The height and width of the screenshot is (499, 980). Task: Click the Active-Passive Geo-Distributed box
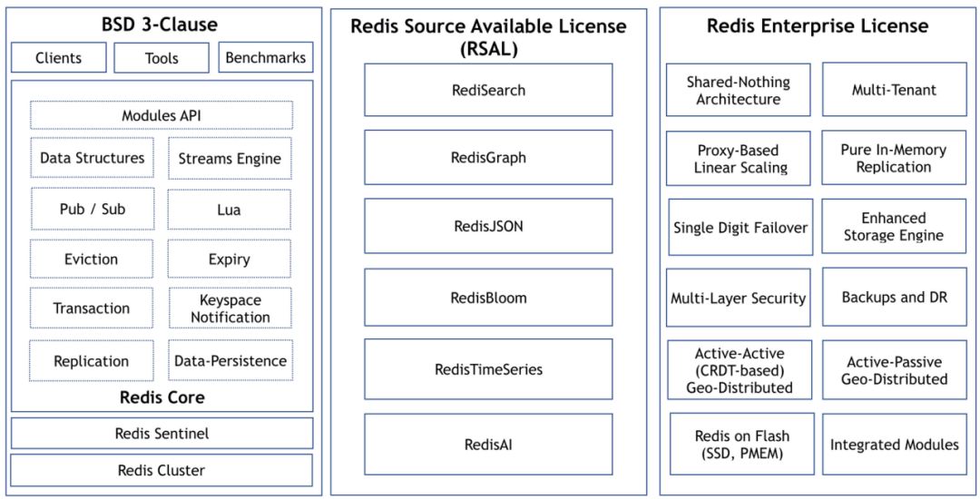(895, 370)
